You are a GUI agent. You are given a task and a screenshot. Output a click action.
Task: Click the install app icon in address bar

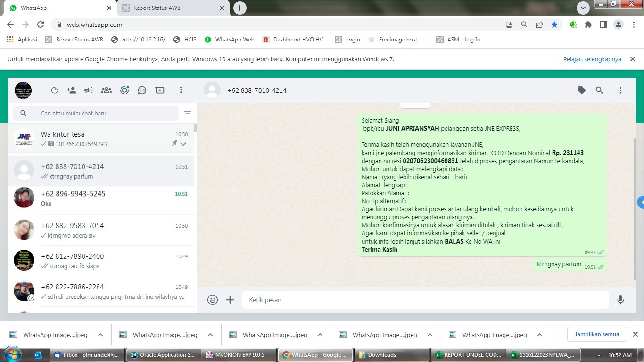coord(509,25)
